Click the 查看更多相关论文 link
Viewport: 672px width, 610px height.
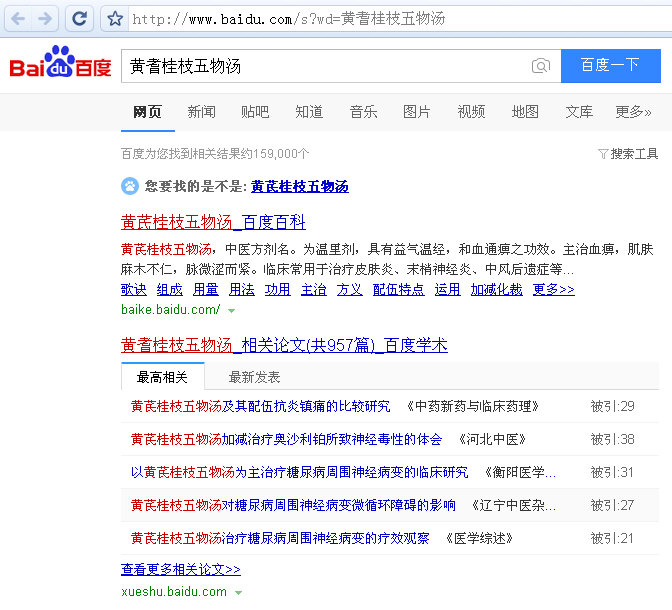click(x=181, y=569)
